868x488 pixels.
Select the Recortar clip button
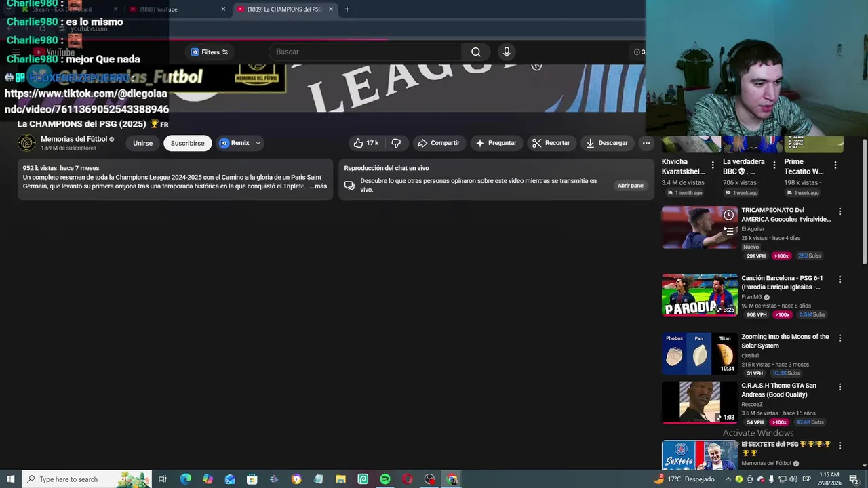[551, 143]
